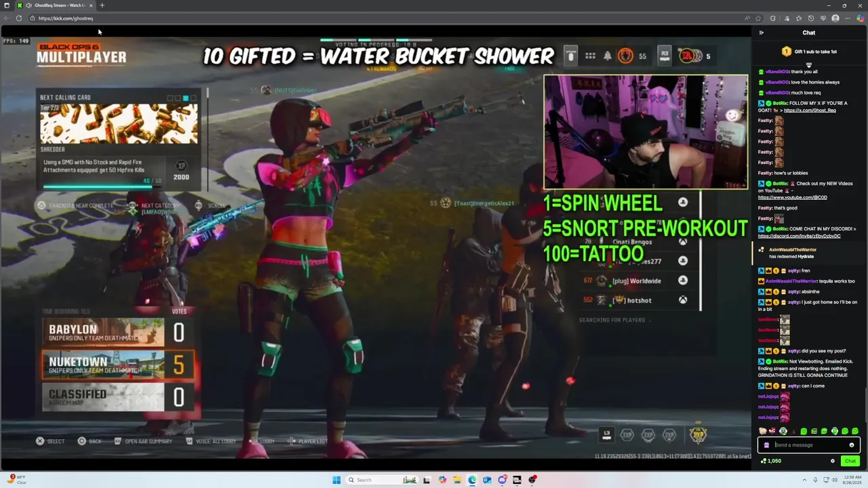Open Discord from the taskbar
868x488 pixels.
(x=502, y=480)
